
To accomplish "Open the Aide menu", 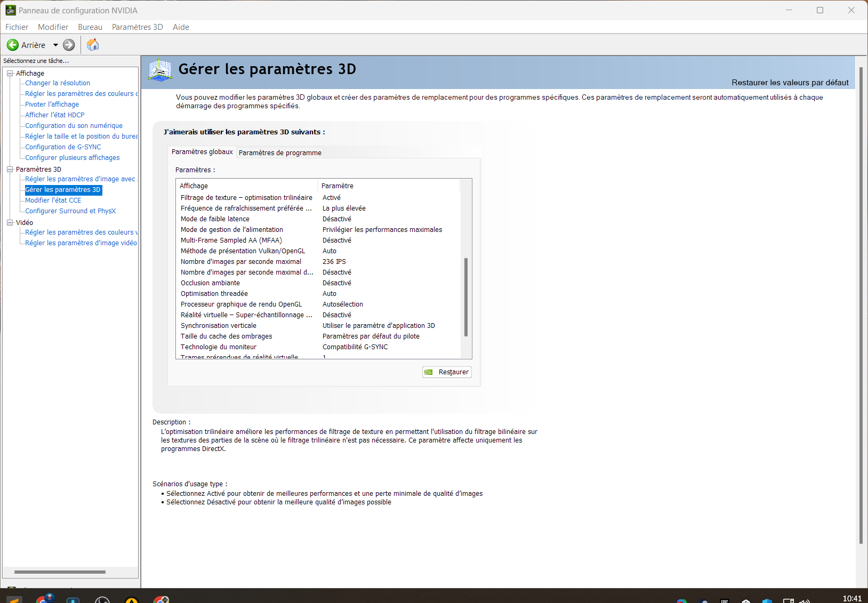I will [180, 27].
